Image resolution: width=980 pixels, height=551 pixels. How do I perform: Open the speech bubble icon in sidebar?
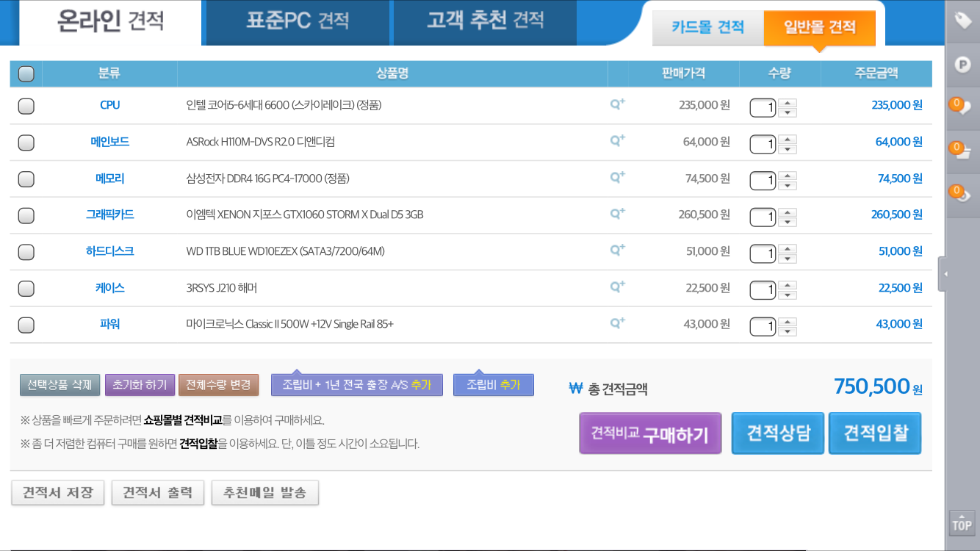click(962, 107)
